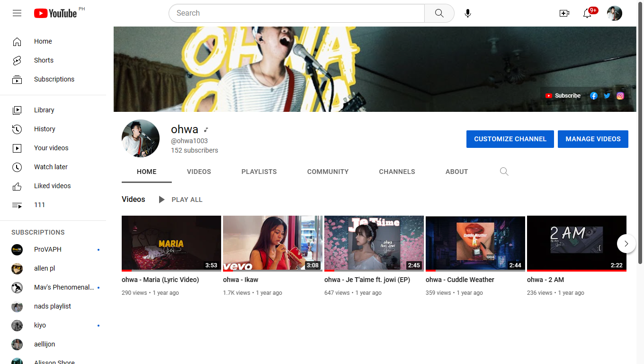The height and width of the screenshot is (364, 644).
Task: Switch to the CHANNELS tab
Action: pyautogui.click(x=397, y=172)
